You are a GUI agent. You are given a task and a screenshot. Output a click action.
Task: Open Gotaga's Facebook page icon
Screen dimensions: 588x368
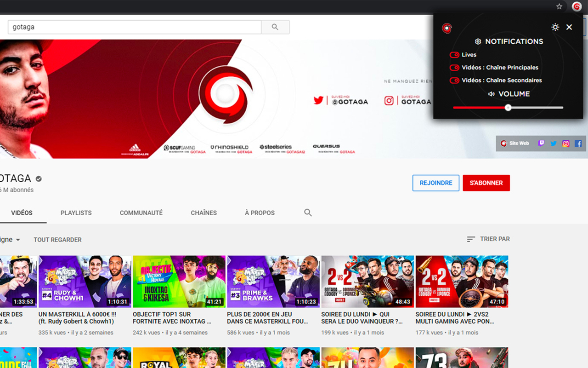(578, 143)
